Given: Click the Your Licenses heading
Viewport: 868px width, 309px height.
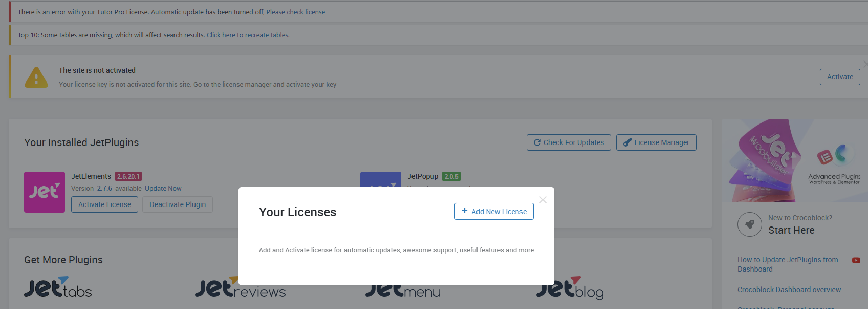Looking at the screenshot, I should 297,212.
